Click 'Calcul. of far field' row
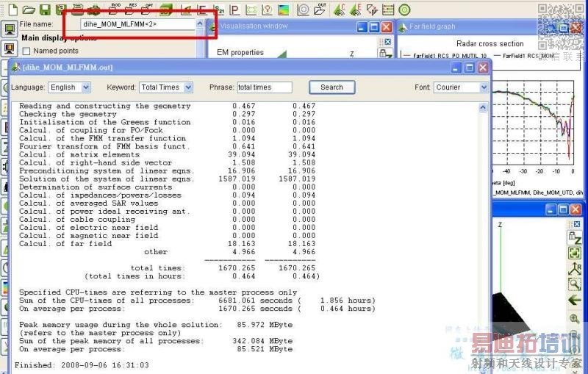The height and width of the screenshot is (374, 588). coord(168,244)
